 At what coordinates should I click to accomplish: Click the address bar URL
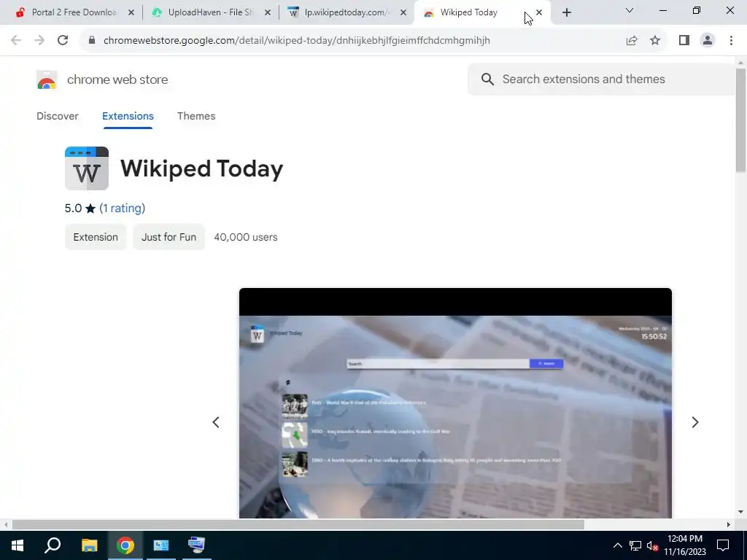(x=296, y=41)
